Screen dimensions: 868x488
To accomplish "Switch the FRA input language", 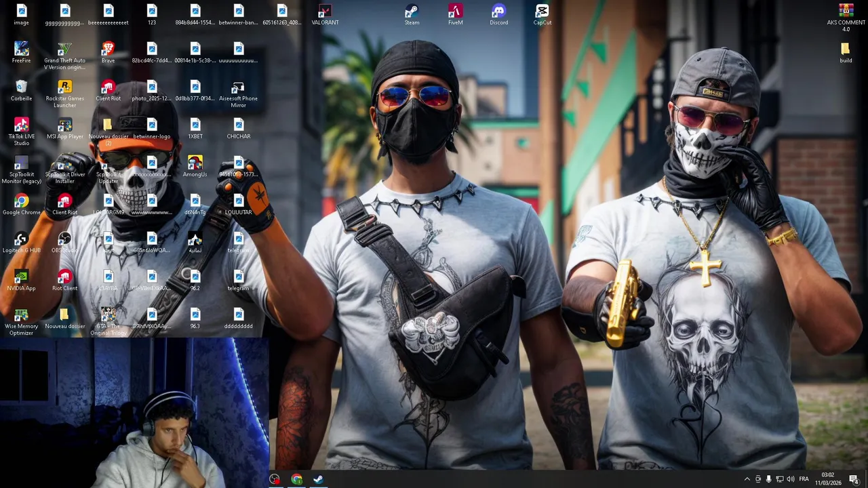I will [804, 479].
